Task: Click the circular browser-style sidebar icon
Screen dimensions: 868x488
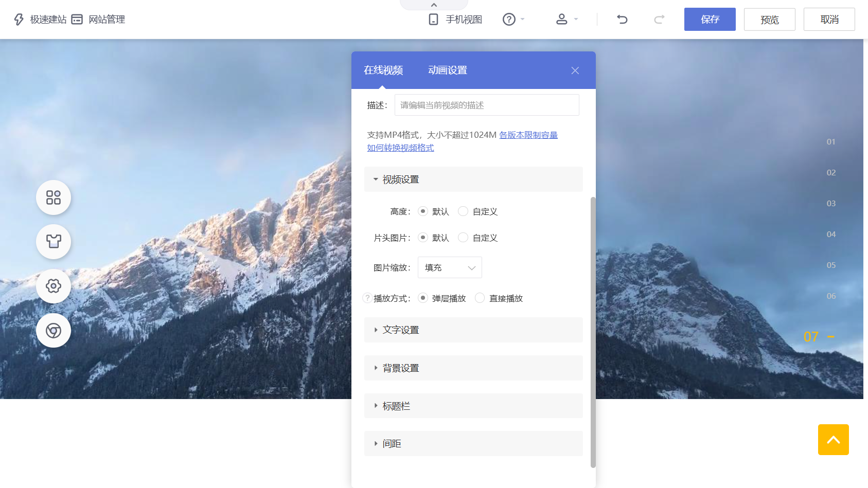Action: [x=54, y=330]
